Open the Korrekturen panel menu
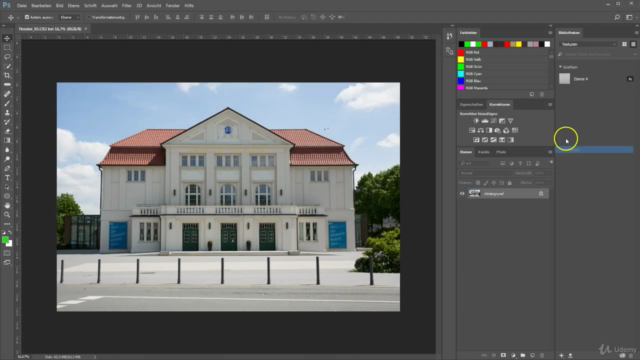The width and height of the screenshot is (640, 360). (x=550, y=104)
